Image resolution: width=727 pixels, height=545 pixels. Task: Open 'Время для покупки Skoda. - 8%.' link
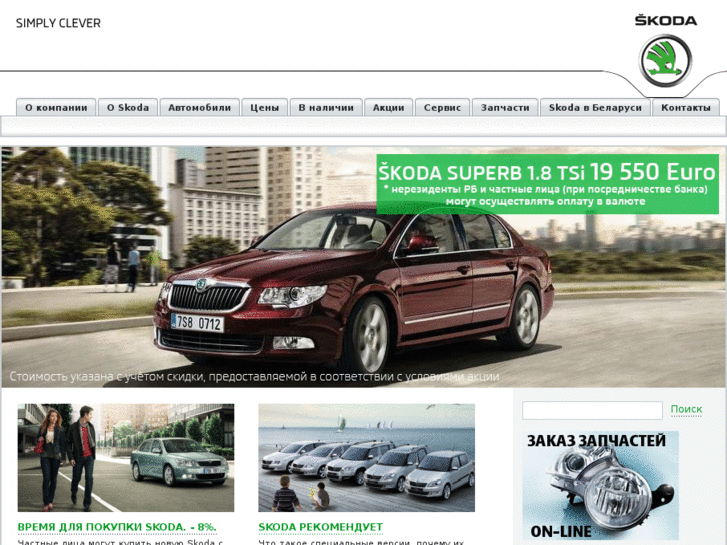(x=117, y=527)
